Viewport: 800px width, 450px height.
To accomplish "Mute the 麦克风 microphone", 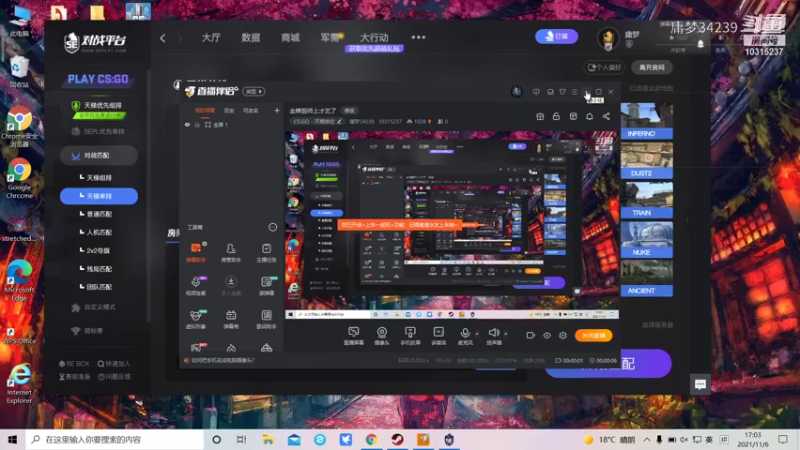I will pos(465,336).
